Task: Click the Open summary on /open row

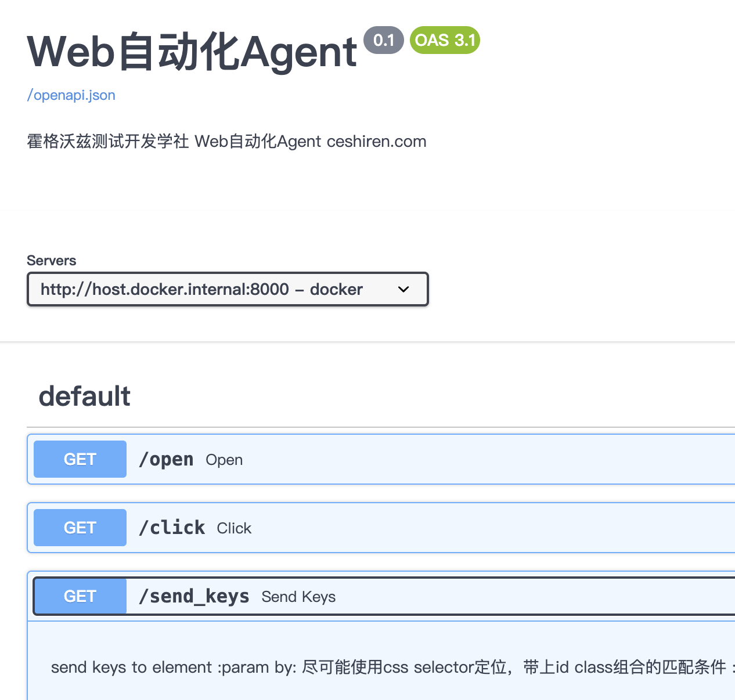Action: click(x=224, y=460)
